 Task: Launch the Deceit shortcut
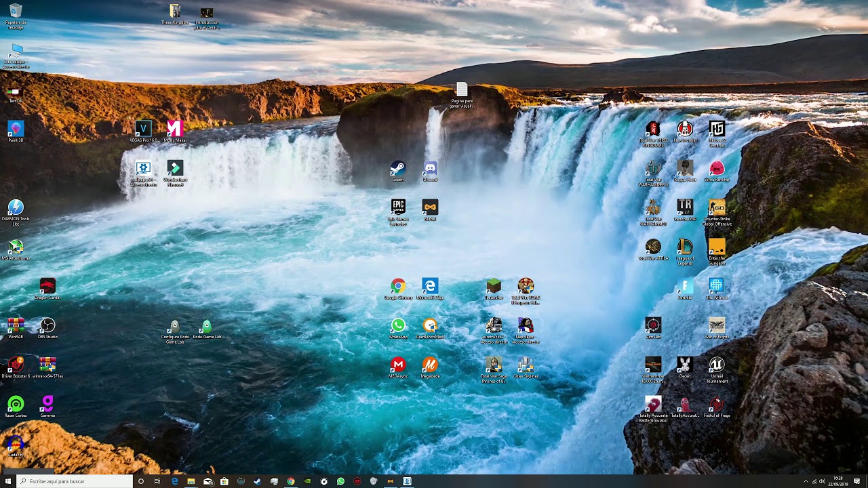(685, 367)
